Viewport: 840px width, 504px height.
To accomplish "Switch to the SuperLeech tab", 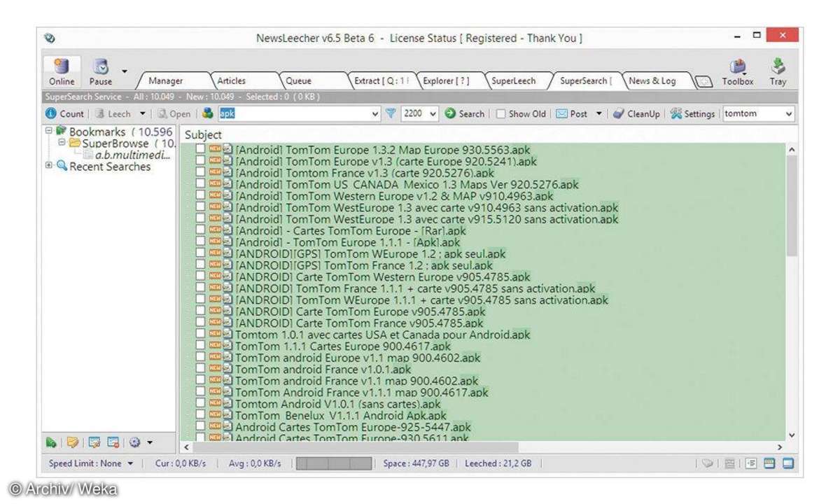I will point(514,81).
